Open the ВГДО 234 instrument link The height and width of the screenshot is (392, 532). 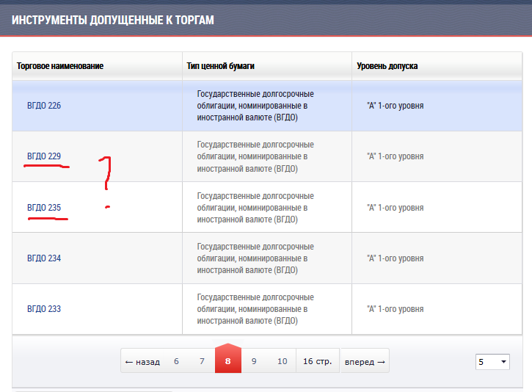click(x=44, y=258)
